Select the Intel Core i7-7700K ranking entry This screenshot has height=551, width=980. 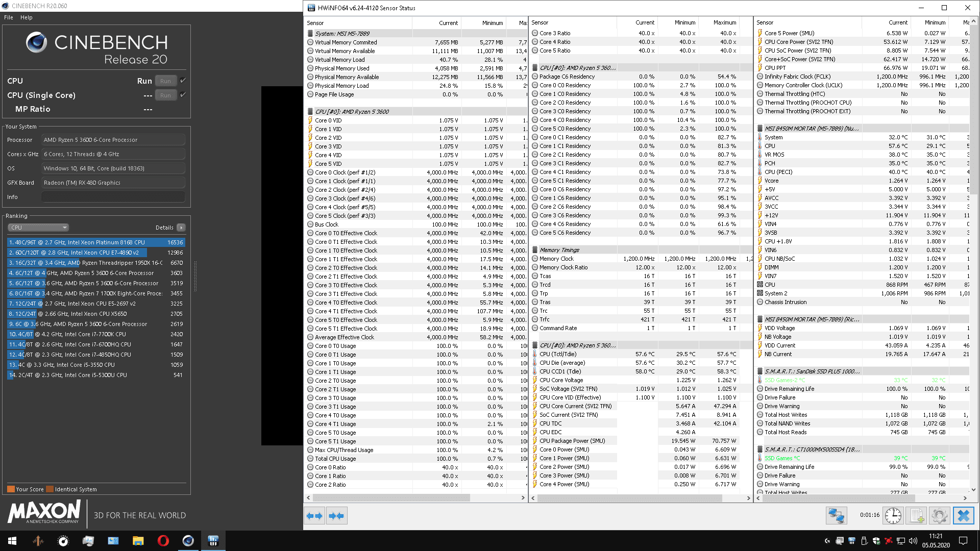pos(96,334)
